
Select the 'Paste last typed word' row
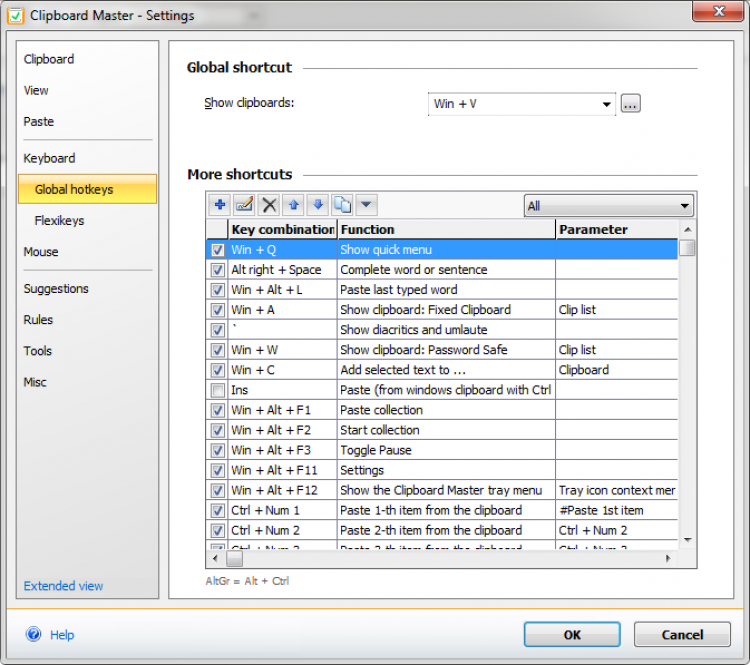click(x=442, y=290)
